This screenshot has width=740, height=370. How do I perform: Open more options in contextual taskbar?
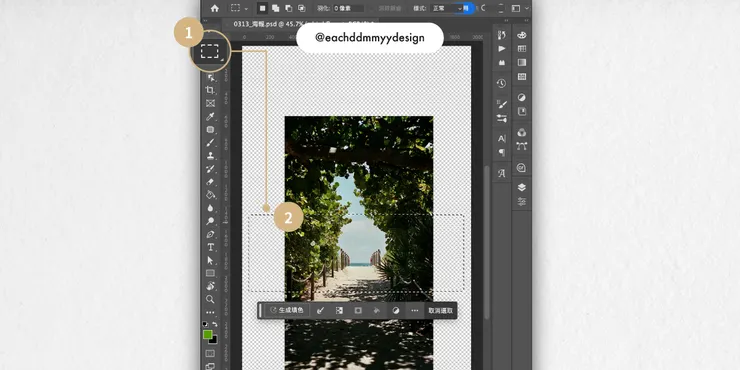[415, 311]
